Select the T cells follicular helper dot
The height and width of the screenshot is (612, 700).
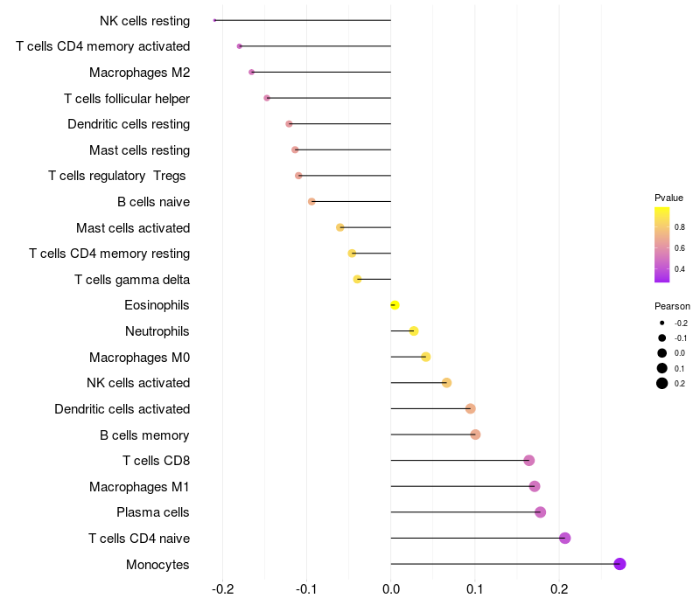click(x=267, y=98)
